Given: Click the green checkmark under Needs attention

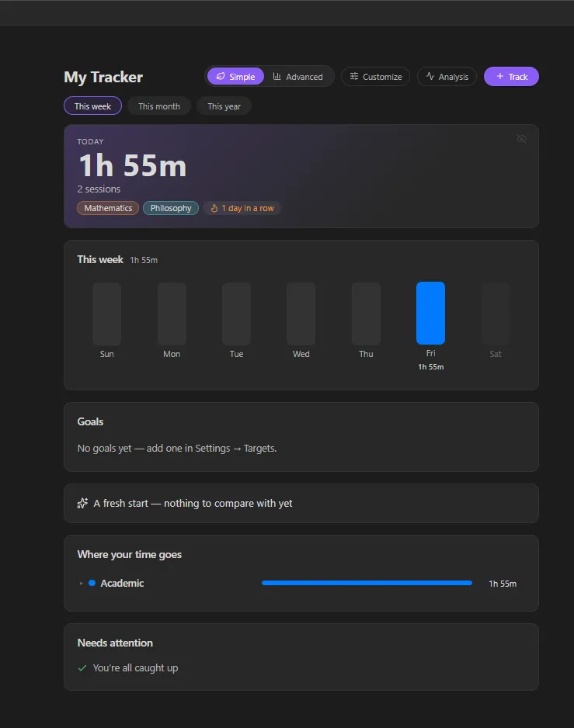Looking at the screenshot, I should tap(82, 668).
